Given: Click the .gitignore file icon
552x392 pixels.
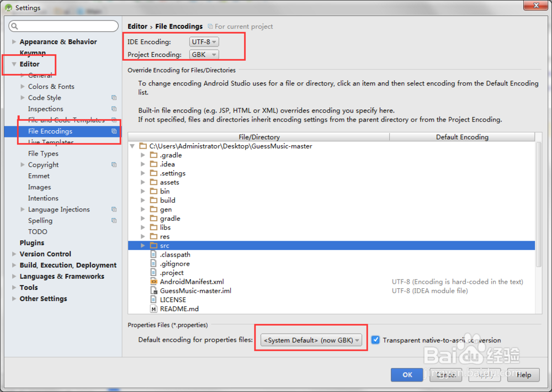Looking at the screenshot, I should 153,263.
